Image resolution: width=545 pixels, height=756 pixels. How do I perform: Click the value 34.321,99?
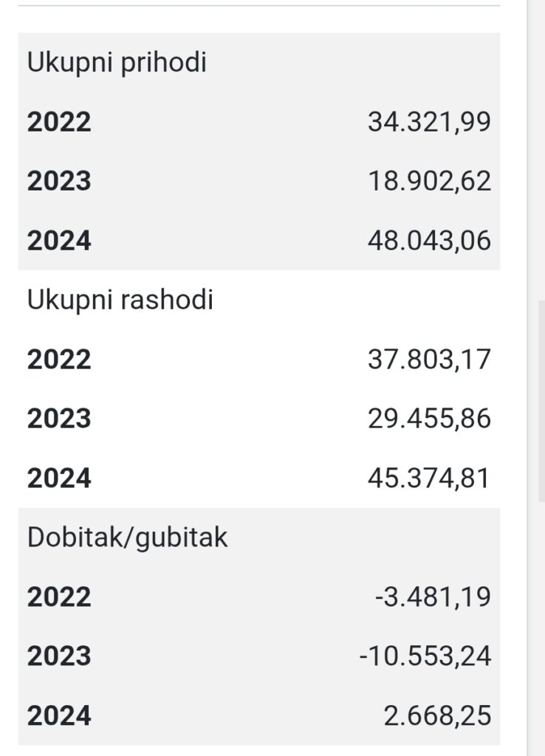(x=429, y=122)
